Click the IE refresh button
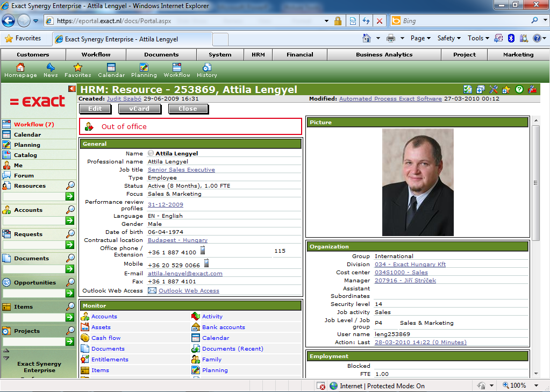 366,21
